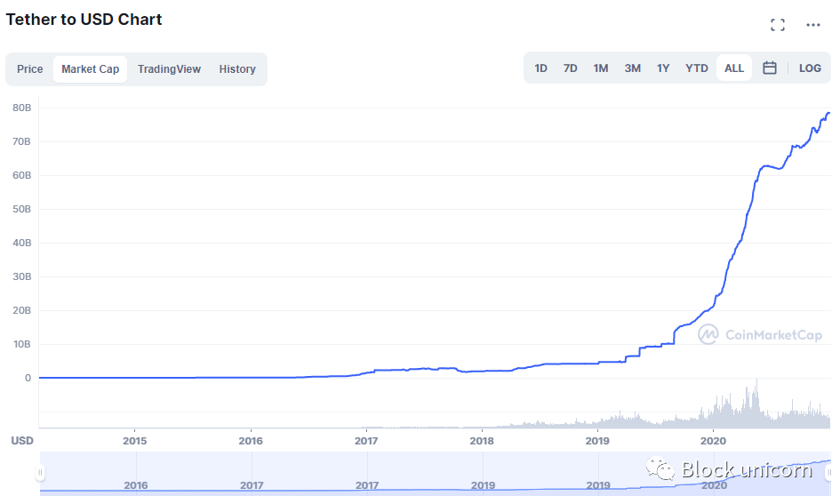This screenshot has width=840, height=504.
Task: Choose the YTD time range
Action: (x=696, y=68)
